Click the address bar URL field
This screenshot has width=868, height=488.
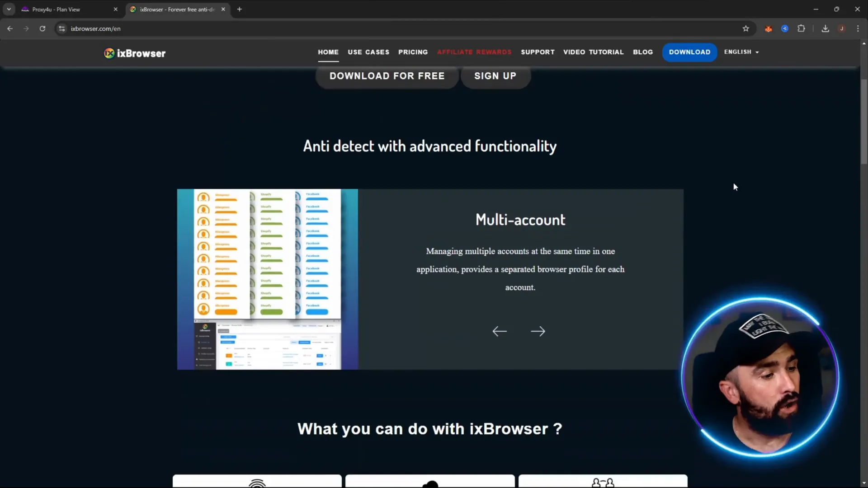pos(402,28)
